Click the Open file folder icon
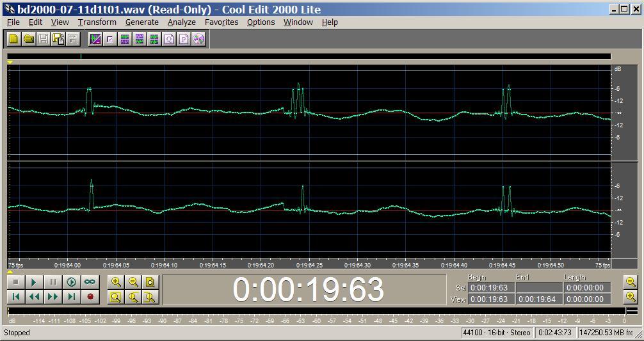Viewport: 644px width, 341px height. click(28, 39)
